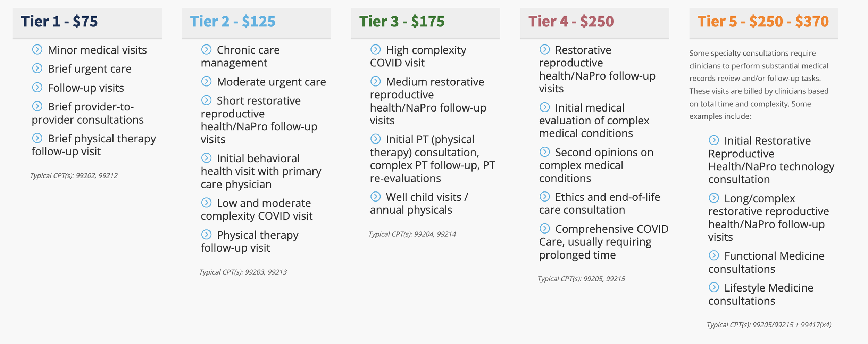Click the bullet icon beside Second opinions item
Image resolution: width=868 pixels, height=344 pixels.
click(x=544, y=152)
